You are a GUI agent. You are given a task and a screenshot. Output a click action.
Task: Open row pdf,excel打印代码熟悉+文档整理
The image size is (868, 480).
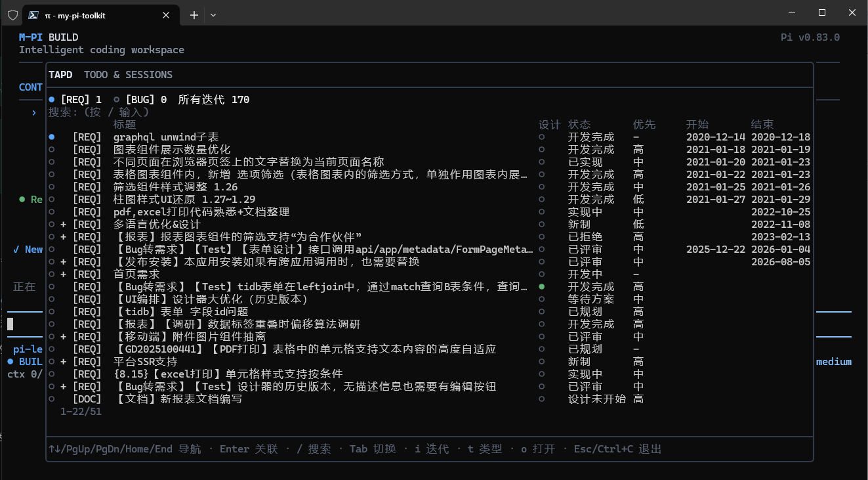tap(430, 212)
